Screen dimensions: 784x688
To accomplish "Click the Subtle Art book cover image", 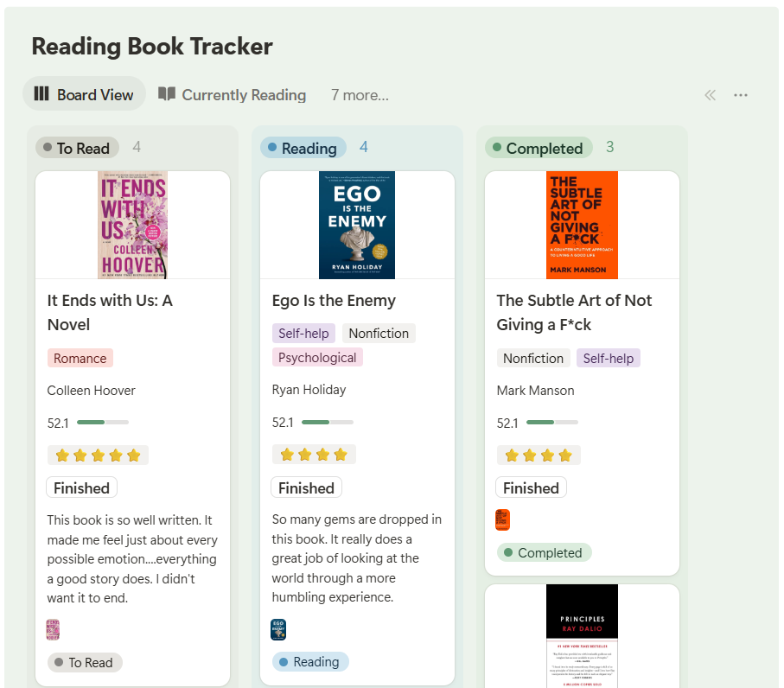I will [582, 225].
